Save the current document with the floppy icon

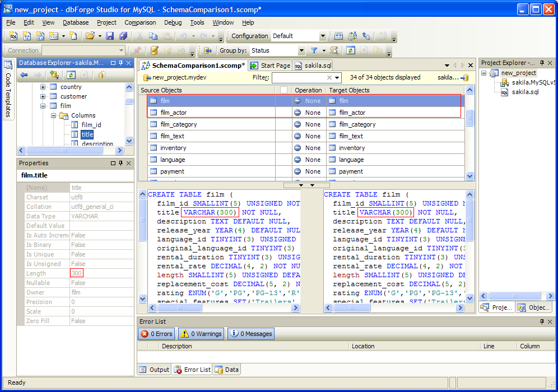click(110, 36)
